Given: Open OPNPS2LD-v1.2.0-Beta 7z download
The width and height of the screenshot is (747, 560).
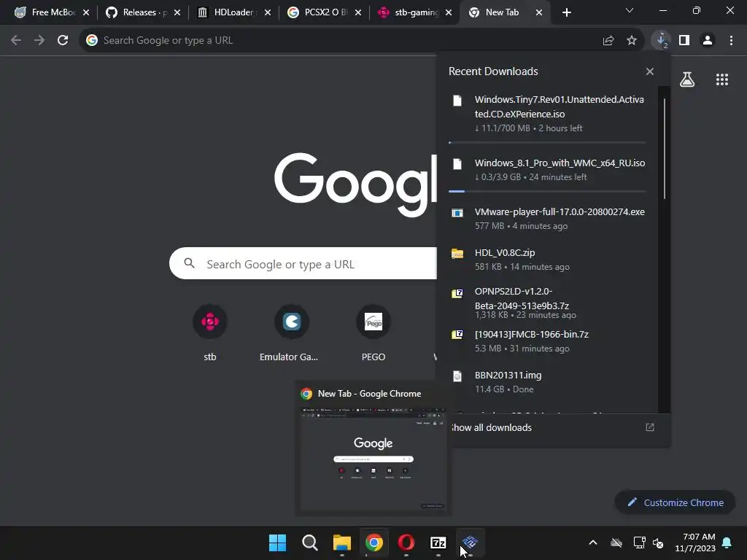Looking at the screenshot, I should [547, 303].
